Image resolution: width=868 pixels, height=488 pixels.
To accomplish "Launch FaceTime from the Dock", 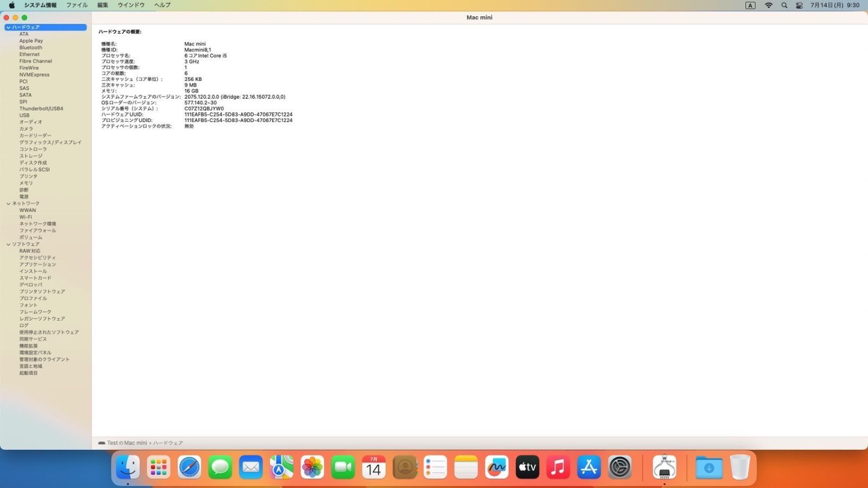I will tap(343, 467).
